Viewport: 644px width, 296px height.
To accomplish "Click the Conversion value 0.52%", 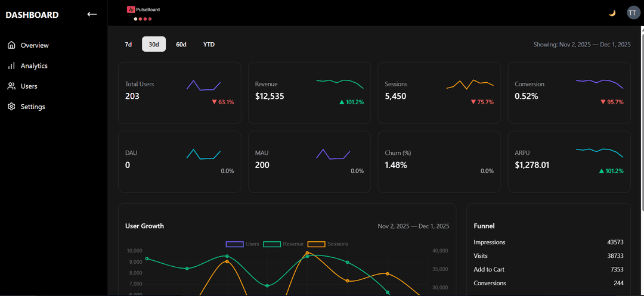I will [x=526, y=96].
